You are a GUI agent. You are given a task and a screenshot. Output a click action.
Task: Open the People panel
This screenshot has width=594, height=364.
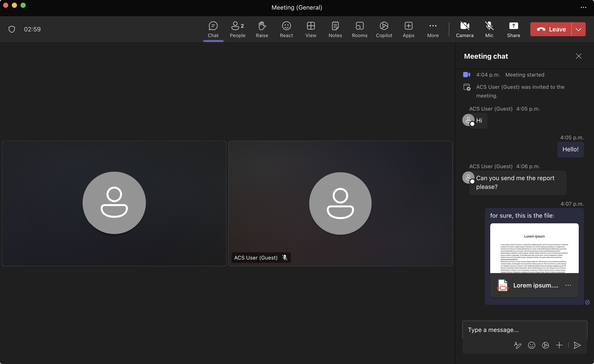[x=237, y=29]
